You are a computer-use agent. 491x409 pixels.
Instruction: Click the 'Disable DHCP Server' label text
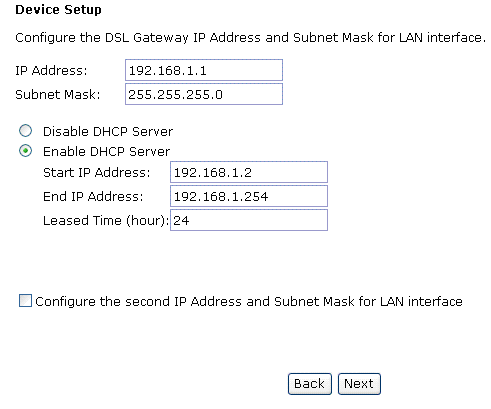(108, 131)
